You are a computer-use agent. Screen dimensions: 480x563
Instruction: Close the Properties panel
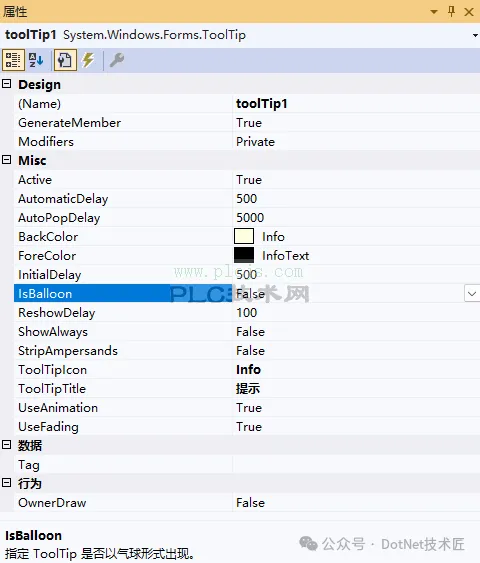coord(469,12)
